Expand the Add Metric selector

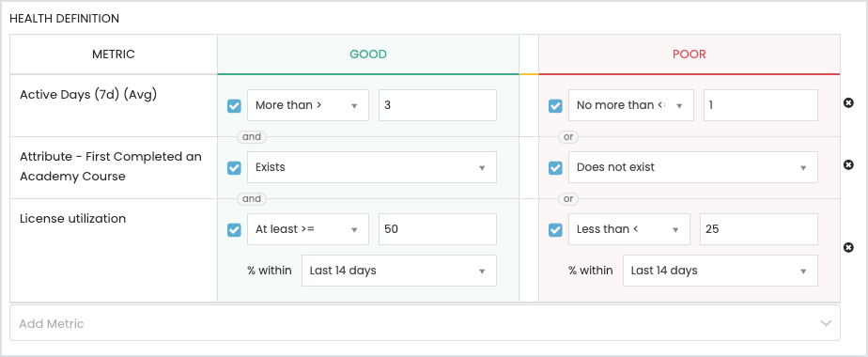coord(425,323)
